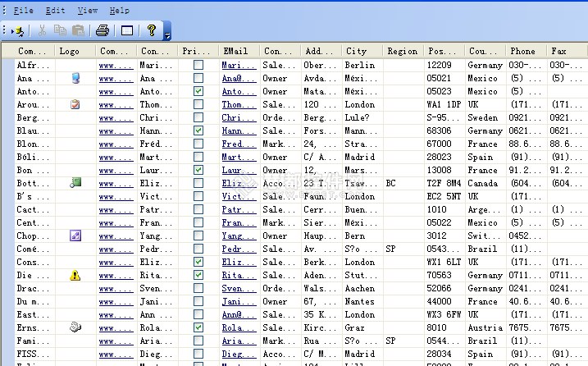Select the postal code cell 'EC2 5NT'

(x=444, y=196)
